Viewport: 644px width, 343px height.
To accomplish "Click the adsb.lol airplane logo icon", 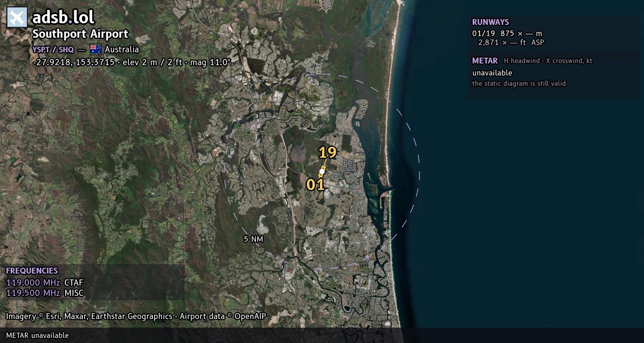I will (17, 18).
